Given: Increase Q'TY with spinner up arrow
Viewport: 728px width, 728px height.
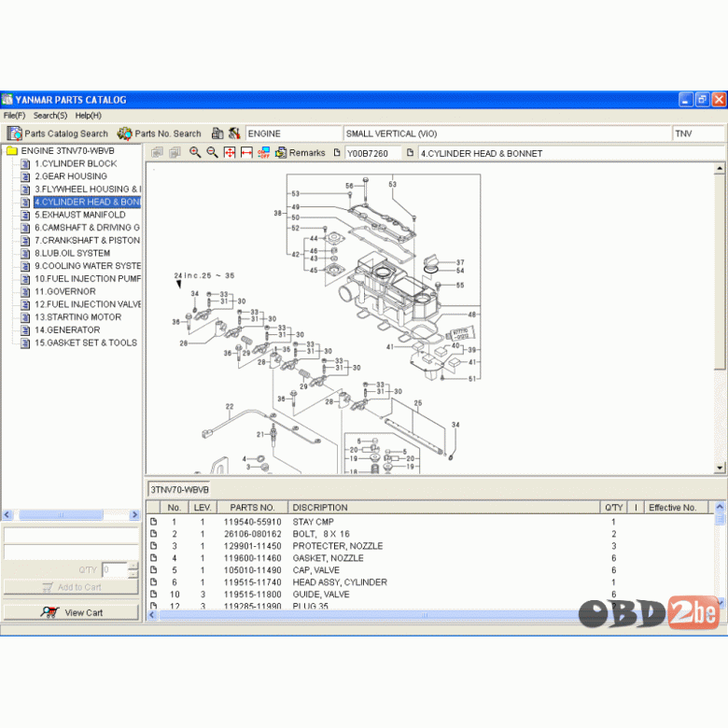Looking at the screenshot, I should pyautogui.click(x=133, y=566).
